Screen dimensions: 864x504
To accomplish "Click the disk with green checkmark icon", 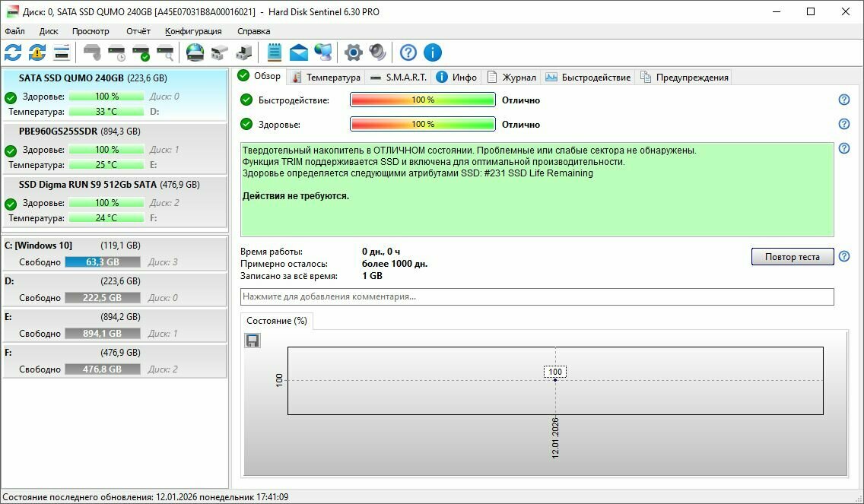I will click(x=141, y=53).
